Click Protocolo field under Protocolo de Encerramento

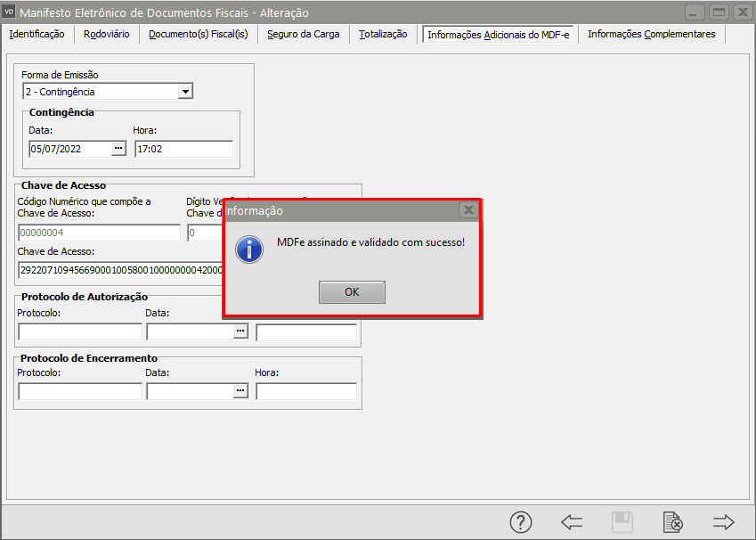[80, 391]
